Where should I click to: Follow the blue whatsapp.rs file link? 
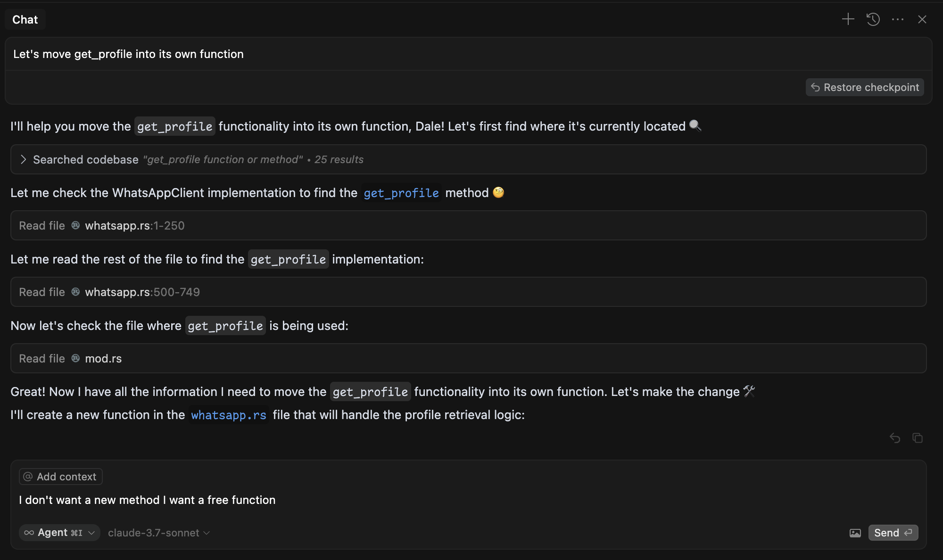229,415
